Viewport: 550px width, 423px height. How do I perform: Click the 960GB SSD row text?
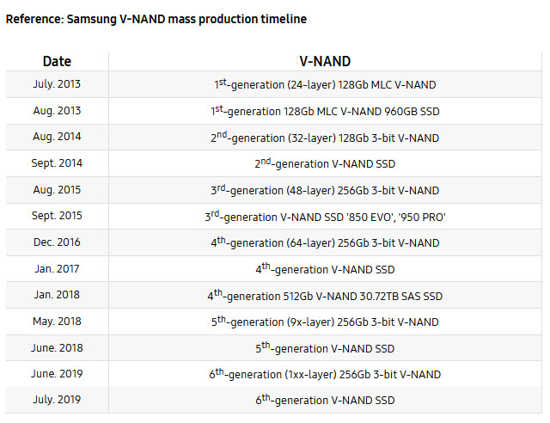[325, 111]
